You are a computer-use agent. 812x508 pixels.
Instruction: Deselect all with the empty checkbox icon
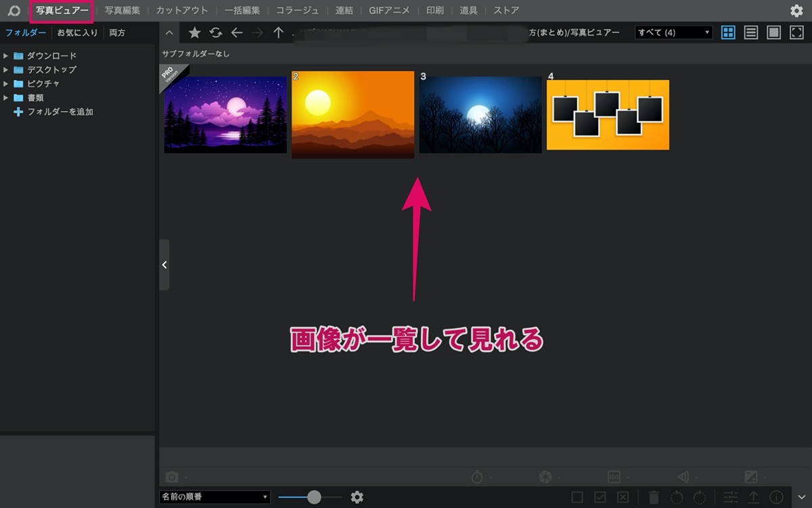coord(577,497)
